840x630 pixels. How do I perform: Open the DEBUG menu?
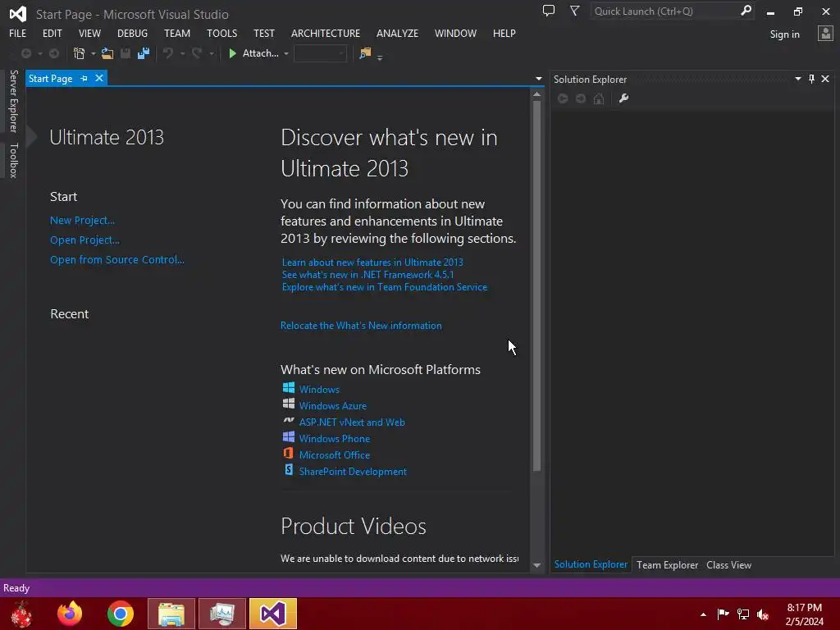pos(132,33)
